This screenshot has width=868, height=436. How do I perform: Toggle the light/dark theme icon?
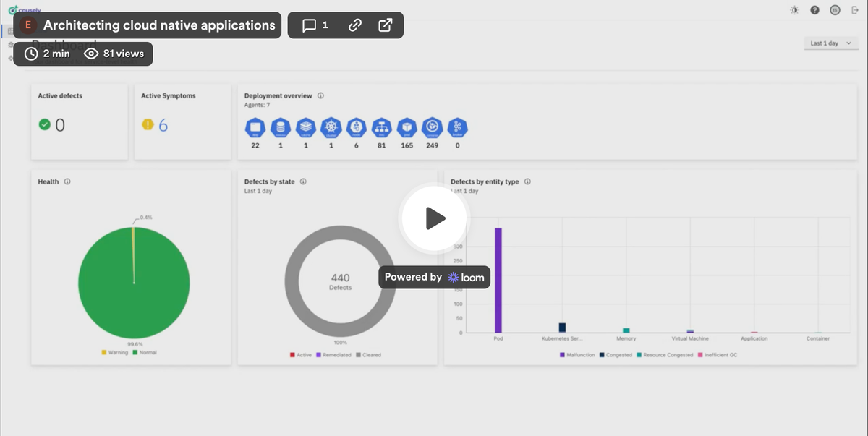[795, 10]
